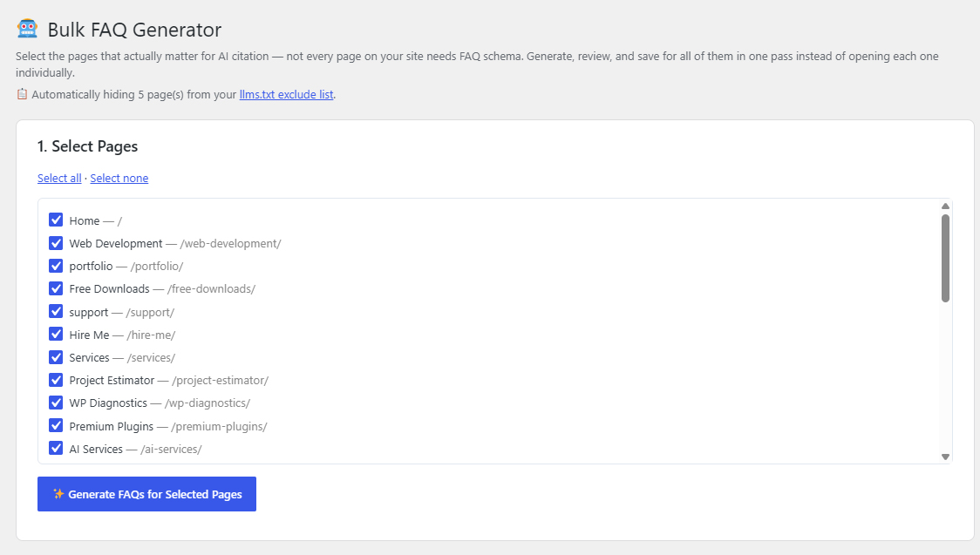Viewport: 980px width, 555px height.
Task: Uncheck the Web Development checkbox
Action: pyautogui.click(x=56, y=243)
